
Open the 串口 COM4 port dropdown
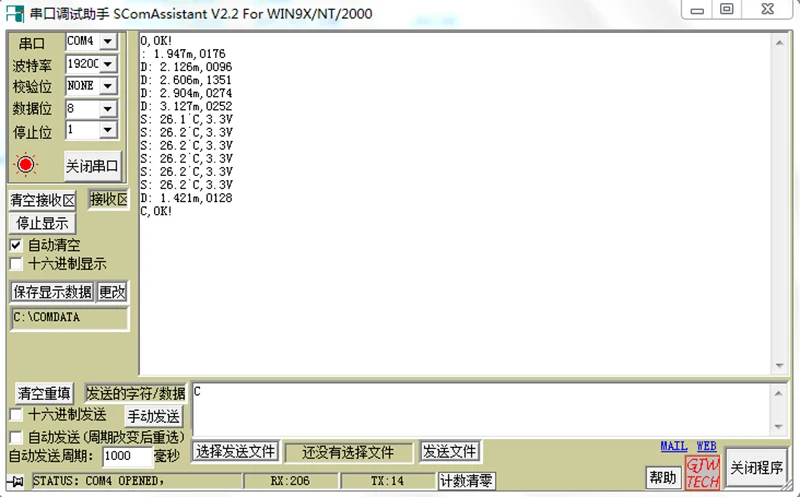pos(108,41)
